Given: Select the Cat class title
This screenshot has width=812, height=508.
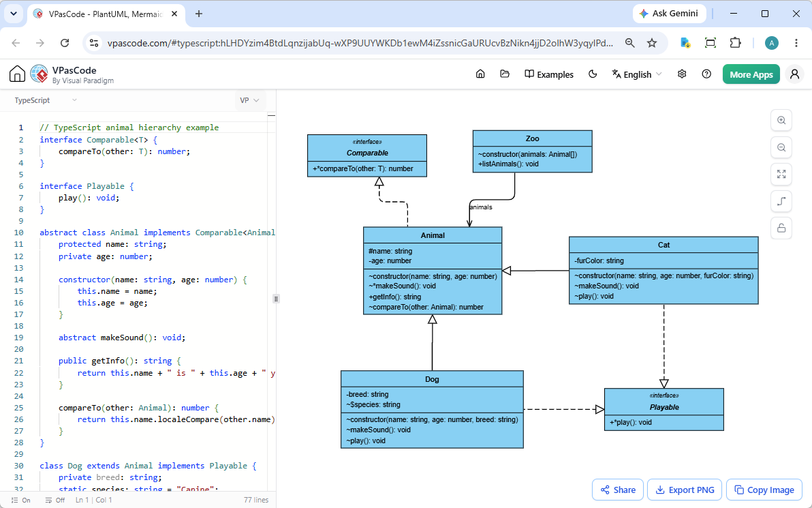Looking at the screenshot, I should click(663, 245).
